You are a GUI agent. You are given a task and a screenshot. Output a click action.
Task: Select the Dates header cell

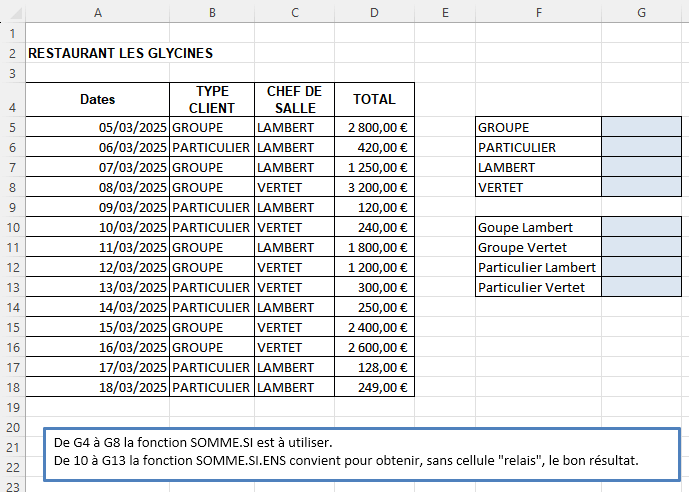[97, 100]
